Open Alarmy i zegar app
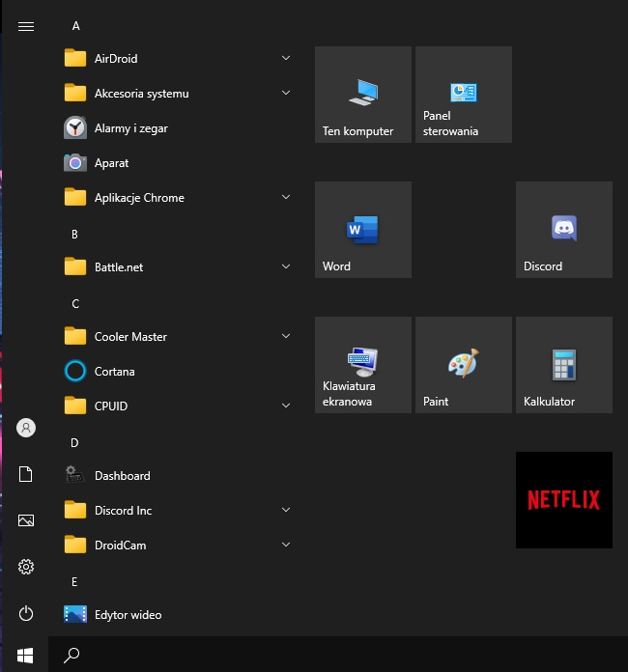Viewport: 628px width, 672px height. tap(130, 128)
